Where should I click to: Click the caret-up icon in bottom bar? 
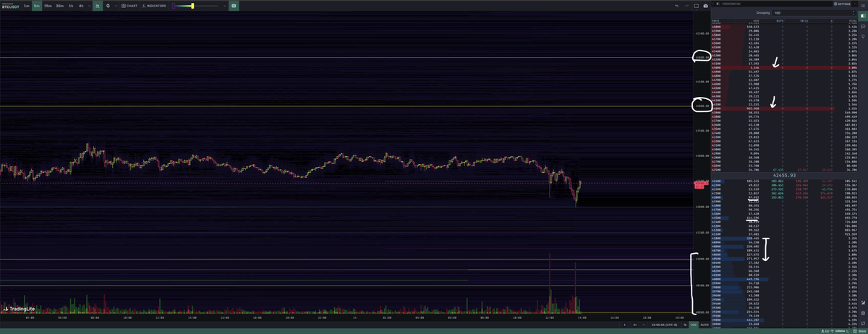click(x=643, y=325)
